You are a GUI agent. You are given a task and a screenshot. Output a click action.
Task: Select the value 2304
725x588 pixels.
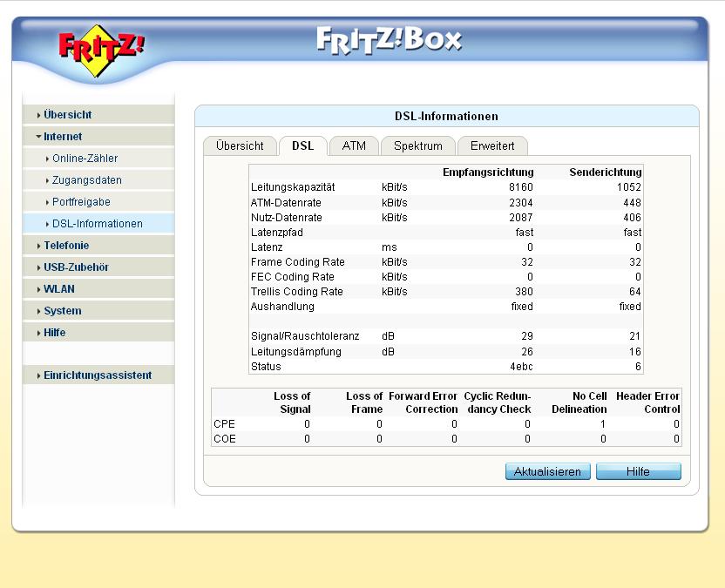pos(521,202)
